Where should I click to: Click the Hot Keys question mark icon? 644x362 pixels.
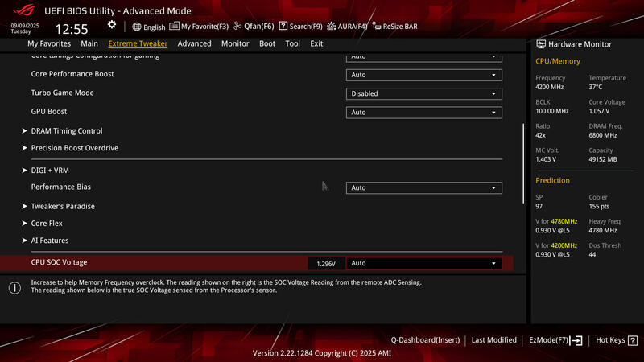point(633,340)
